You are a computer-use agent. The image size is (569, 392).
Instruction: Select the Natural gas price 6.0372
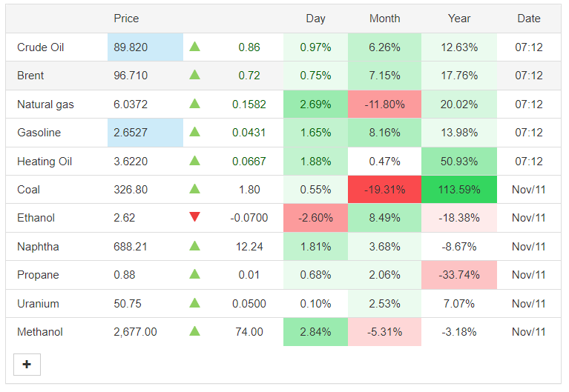pos(131,104)
